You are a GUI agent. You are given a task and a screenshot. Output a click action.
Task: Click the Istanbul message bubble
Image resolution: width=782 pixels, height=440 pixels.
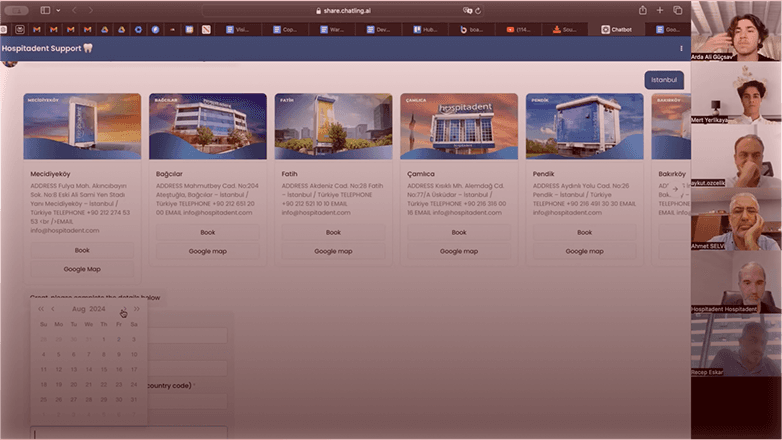click(x=664, y=80)
